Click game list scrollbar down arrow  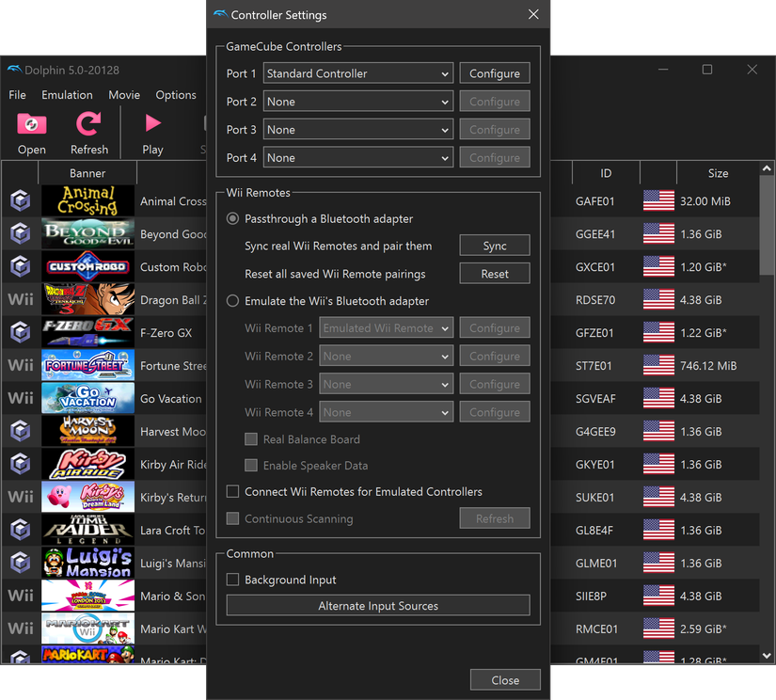coord(768,656)
